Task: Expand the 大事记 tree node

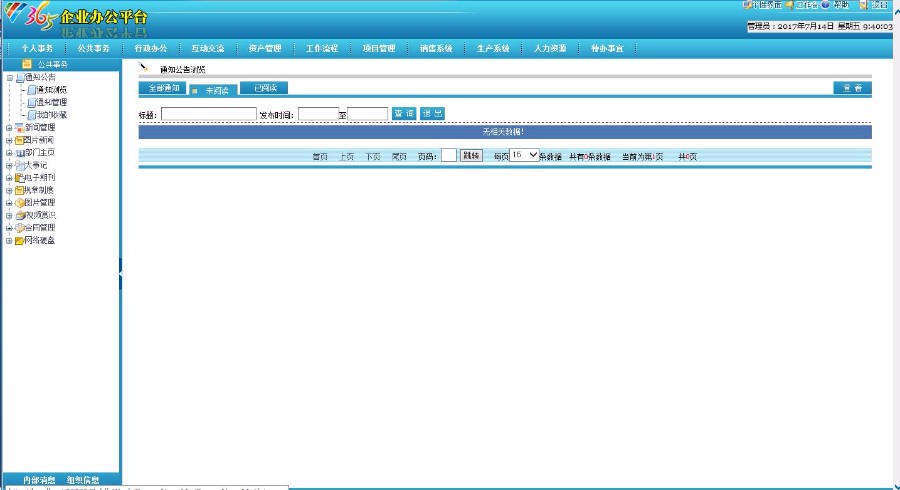Action: click(x=9, y=166)
